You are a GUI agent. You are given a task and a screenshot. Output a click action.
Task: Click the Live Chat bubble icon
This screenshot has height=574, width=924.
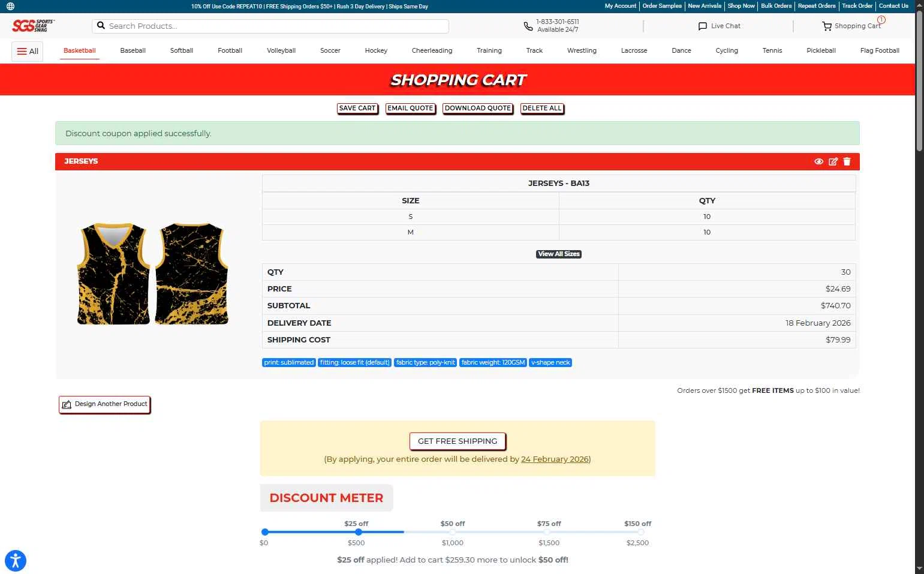pyautogui.click(x=703, y=26)
